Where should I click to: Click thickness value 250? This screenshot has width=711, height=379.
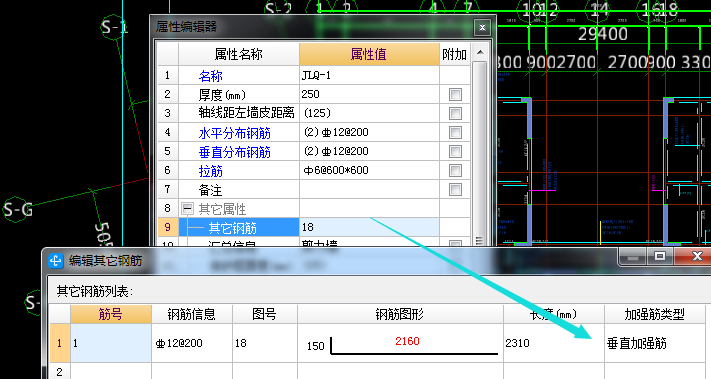coord(369,94)
